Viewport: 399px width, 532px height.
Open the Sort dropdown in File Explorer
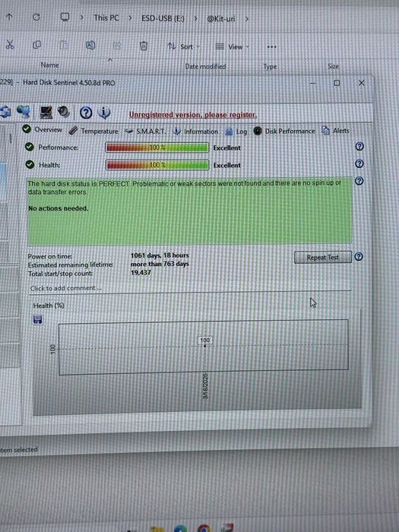[x=184, y=46]
